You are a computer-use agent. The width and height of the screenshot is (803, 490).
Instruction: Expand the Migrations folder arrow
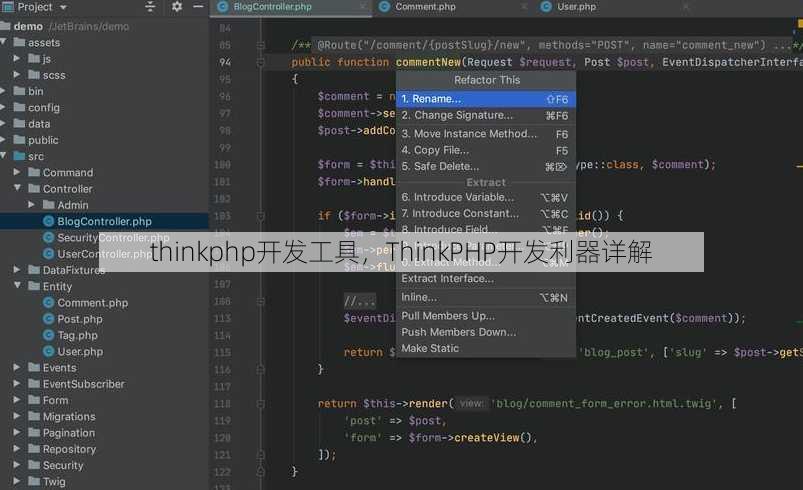pos(17,416)
